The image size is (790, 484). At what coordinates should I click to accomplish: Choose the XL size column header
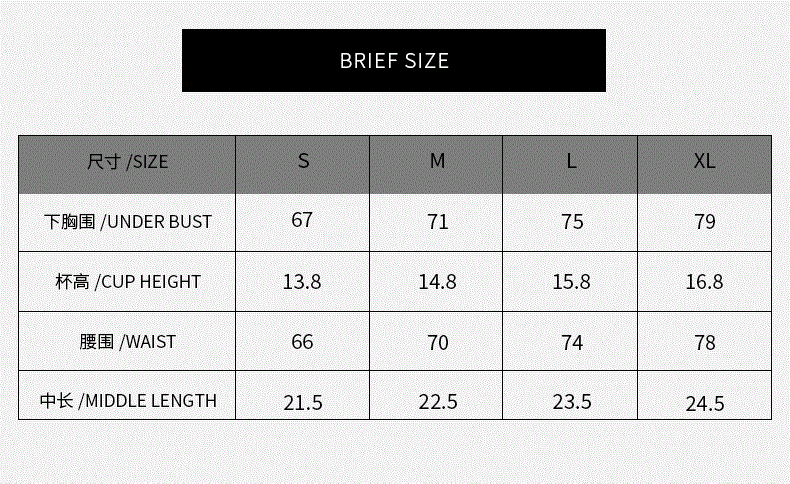704,161
